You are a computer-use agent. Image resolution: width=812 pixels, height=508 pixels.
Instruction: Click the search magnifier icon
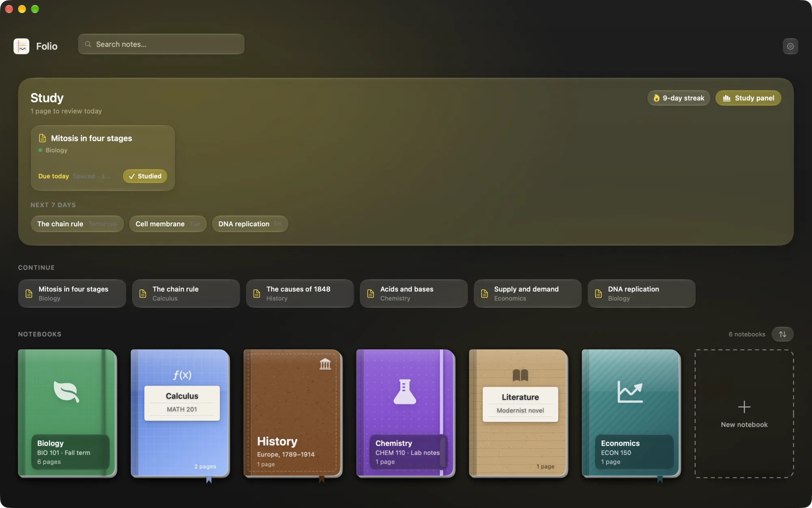click(x=88, y=44)
